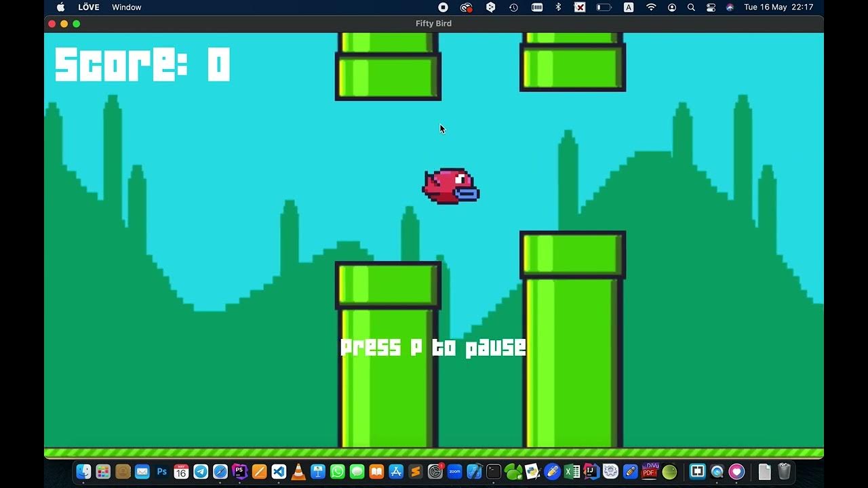Launch Telegram from the Dock
Image resolution: width=868 pixels, height=488 pixels.
201,471
